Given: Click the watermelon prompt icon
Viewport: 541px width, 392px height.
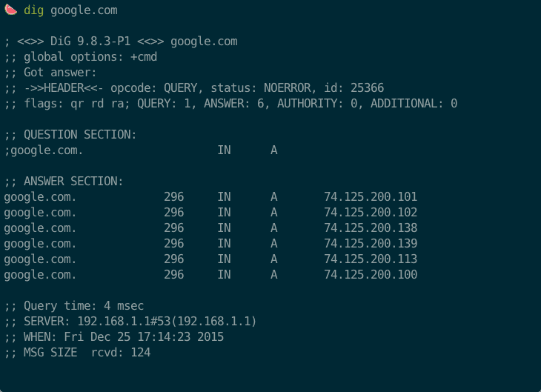Looking at the screenshot, I should click(x=10, y=10).
